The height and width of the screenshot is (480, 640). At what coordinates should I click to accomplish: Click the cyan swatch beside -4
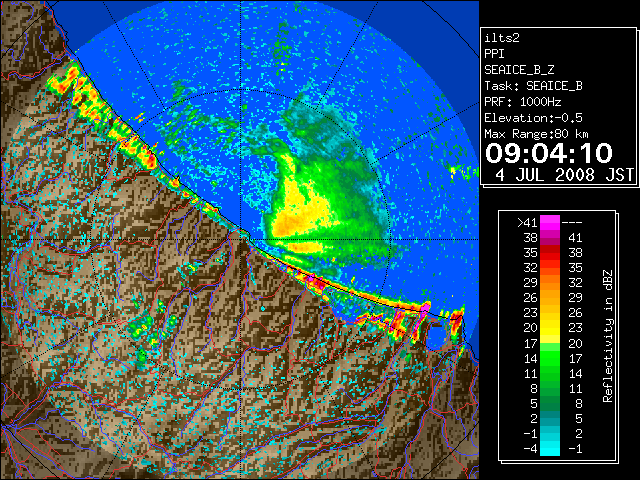click(x=550, y=449)
